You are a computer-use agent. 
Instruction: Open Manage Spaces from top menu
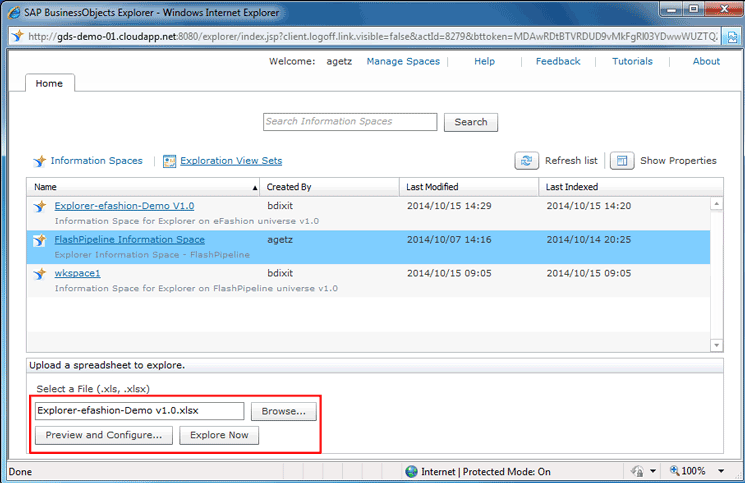[403, 61]
